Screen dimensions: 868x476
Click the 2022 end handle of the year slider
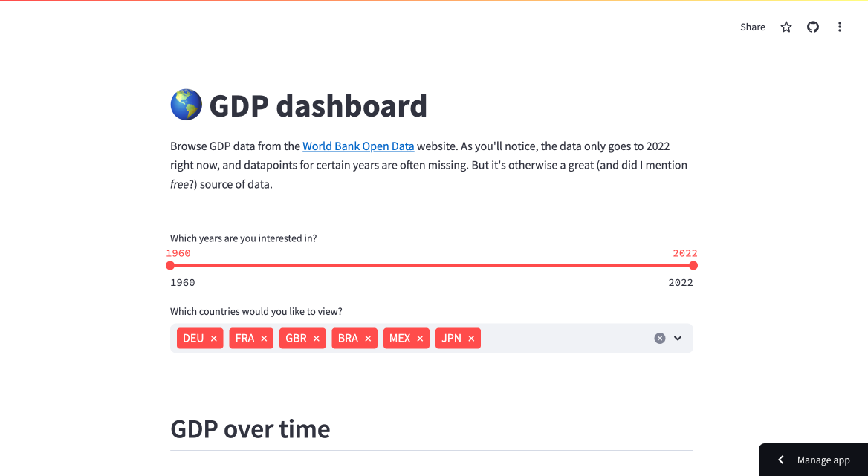click(x=693, y=265)
